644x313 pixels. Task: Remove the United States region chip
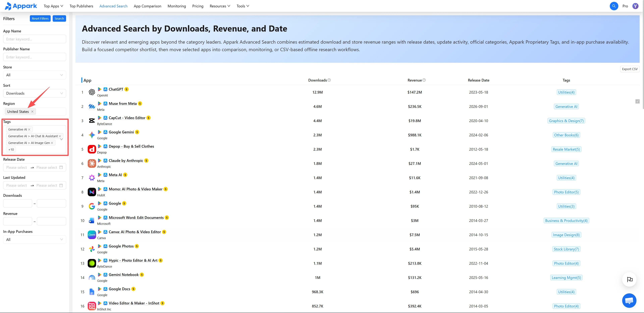pos(32,112)
